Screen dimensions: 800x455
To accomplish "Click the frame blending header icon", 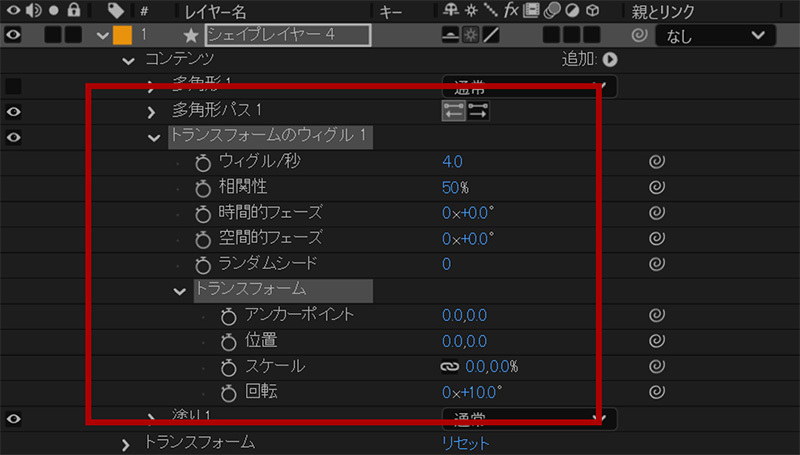I will pyautogui.click(x=531, y=10).
